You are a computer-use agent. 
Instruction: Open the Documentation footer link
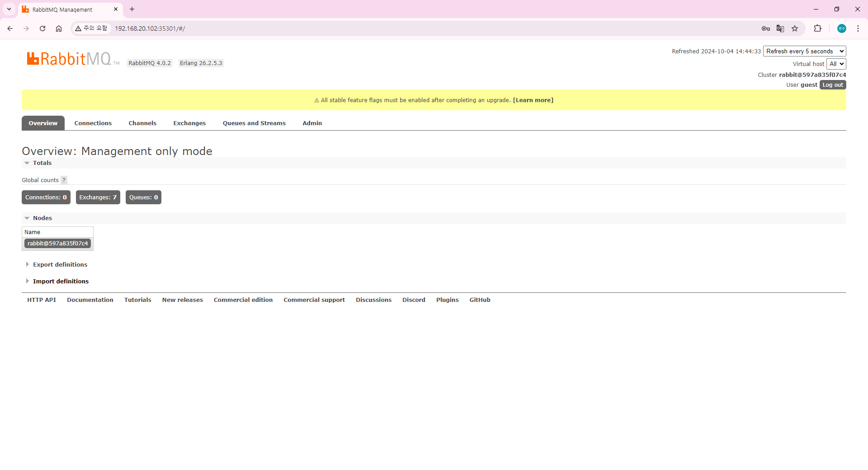(x=90, y=300)
